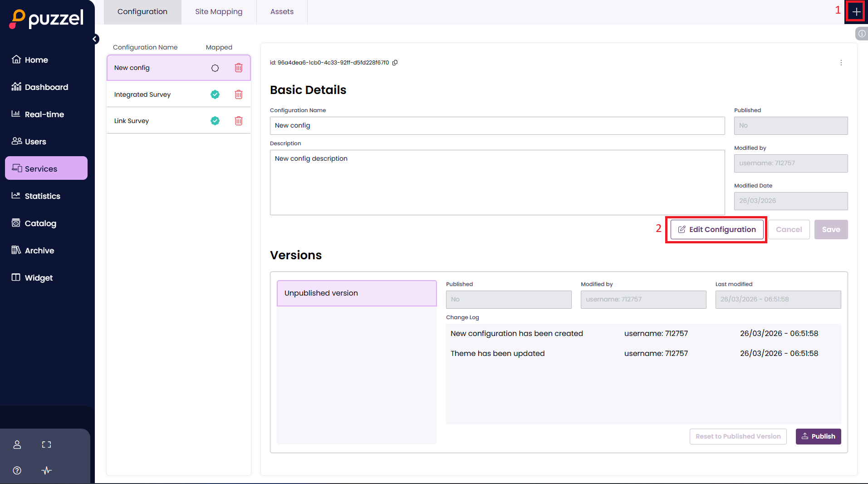Select the Unpublished version entry
This screenshot has height=484, width=868.
pyautogui.click(x=357, y=293)
